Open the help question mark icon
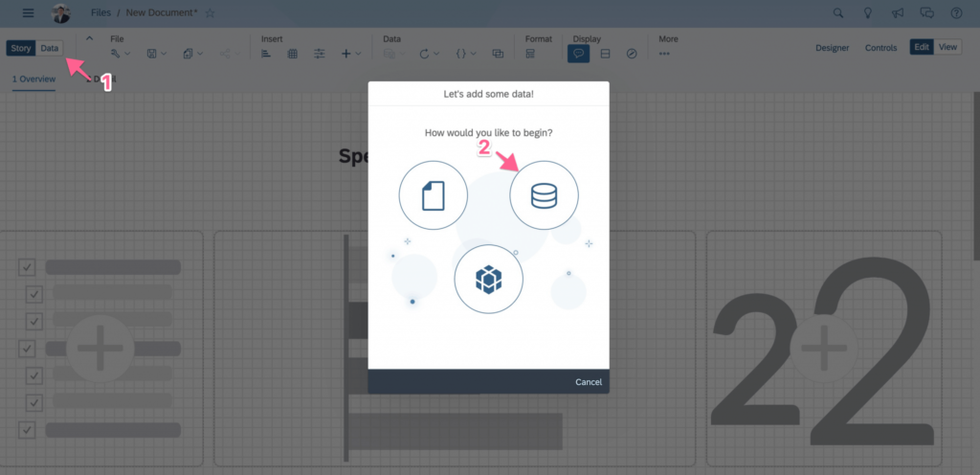Viewport: 980px width, 475px height. click(955, 13)
